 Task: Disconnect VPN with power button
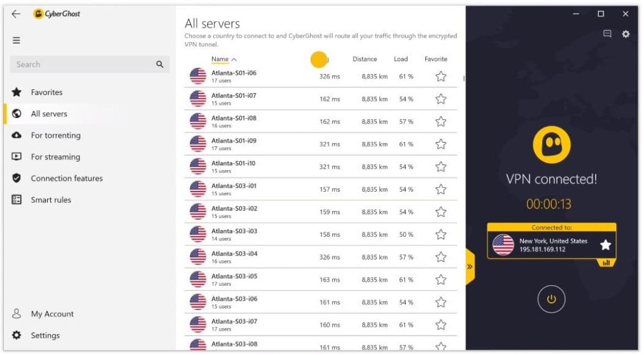[x=551, y=299]
